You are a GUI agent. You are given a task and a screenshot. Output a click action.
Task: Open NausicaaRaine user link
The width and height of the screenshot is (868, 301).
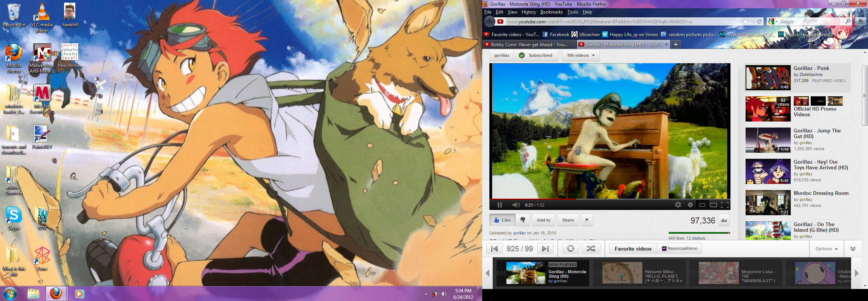680,249
